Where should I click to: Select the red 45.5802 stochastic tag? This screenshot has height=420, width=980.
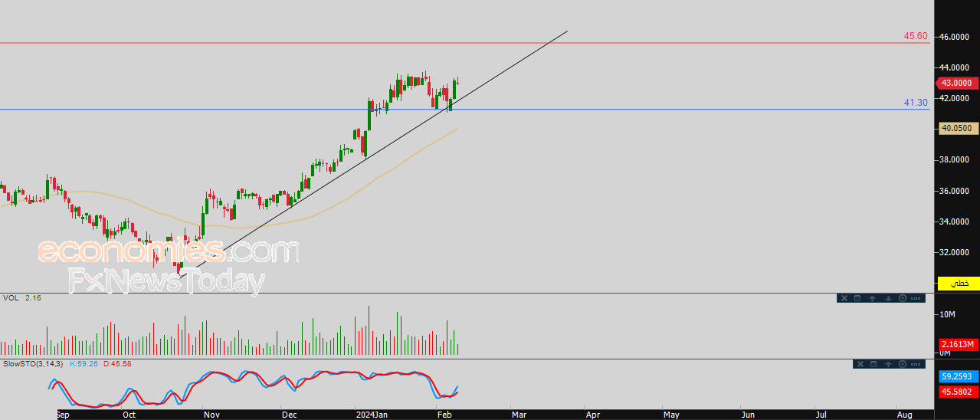[958, 392]
